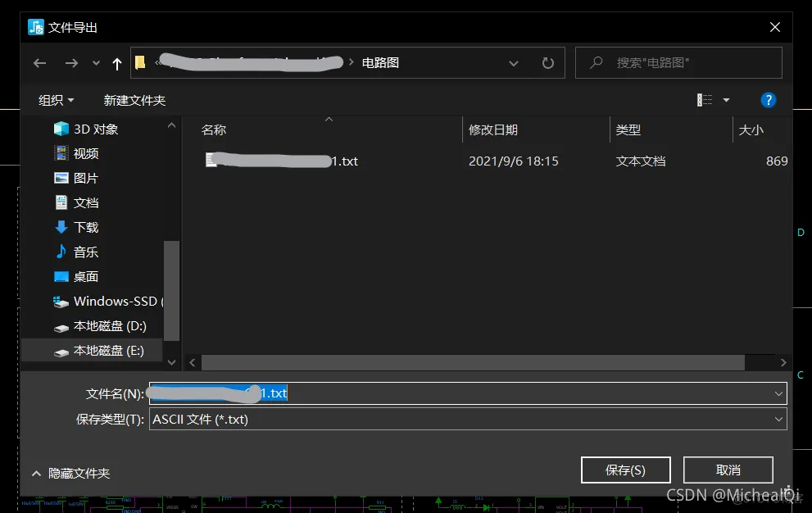The width and height of the screenshot is (812, 513).
Task: Select 3D 对象 in navigation pane
Action: 86,129
